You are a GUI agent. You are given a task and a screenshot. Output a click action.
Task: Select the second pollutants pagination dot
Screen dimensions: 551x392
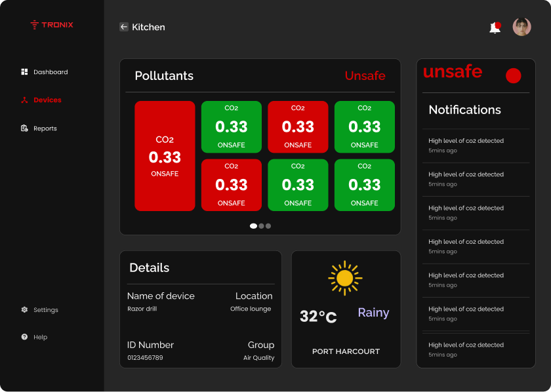pyautogui.click(x=261, y=226)
